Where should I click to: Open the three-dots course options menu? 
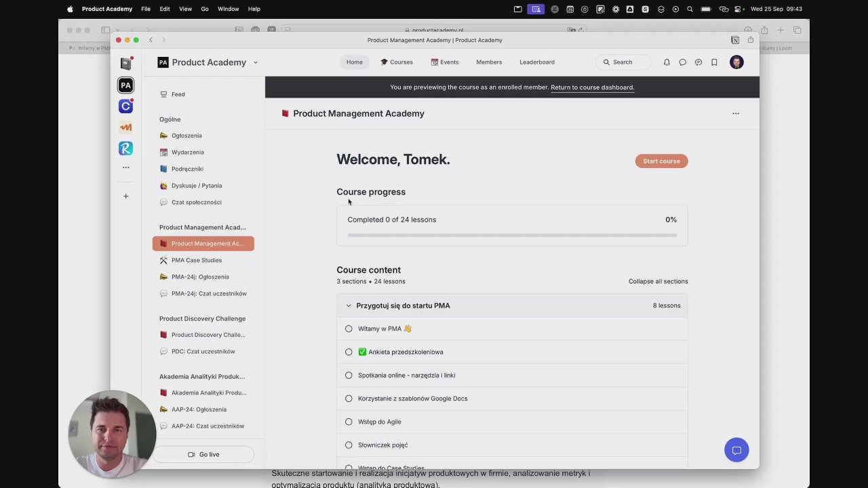736,114
